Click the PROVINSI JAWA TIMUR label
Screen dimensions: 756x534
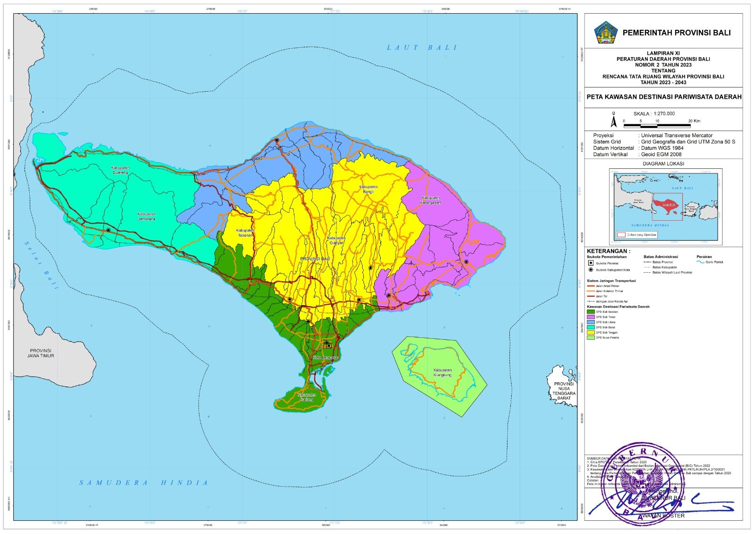(x=41, y=353)
